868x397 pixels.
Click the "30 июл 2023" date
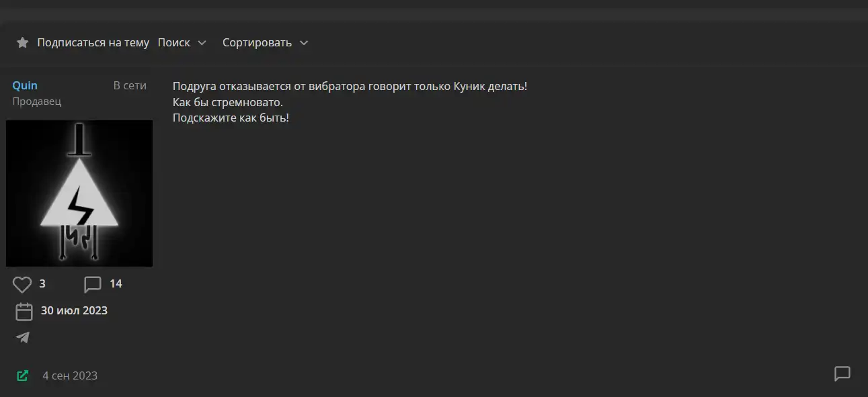(74, 310)
